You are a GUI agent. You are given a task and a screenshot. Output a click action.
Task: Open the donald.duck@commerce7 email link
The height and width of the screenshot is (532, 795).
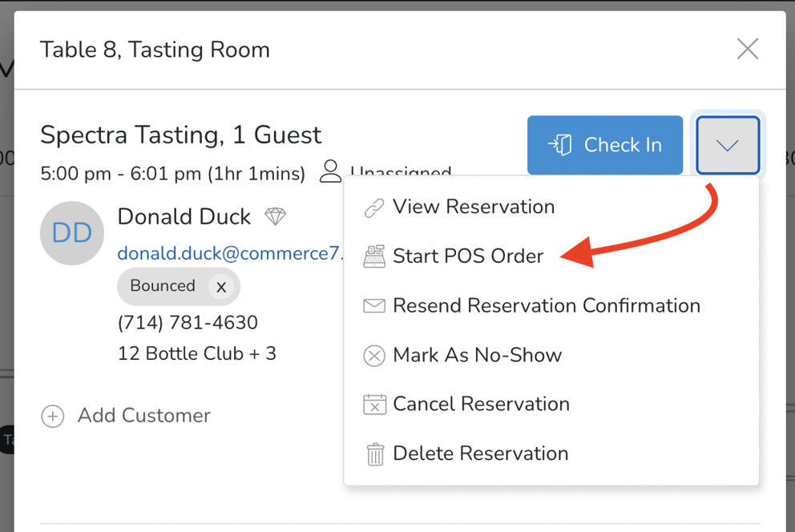(x=230, y=253)
